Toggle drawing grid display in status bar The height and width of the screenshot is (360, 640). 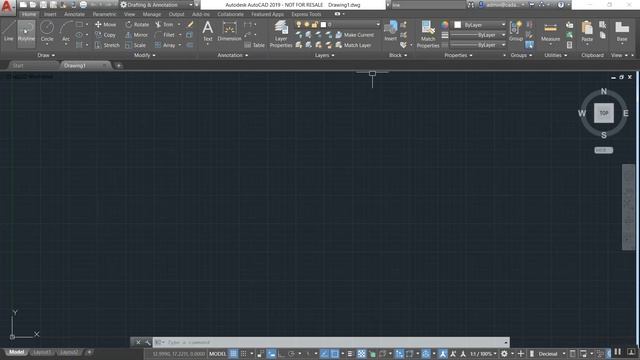coord(233,353)
